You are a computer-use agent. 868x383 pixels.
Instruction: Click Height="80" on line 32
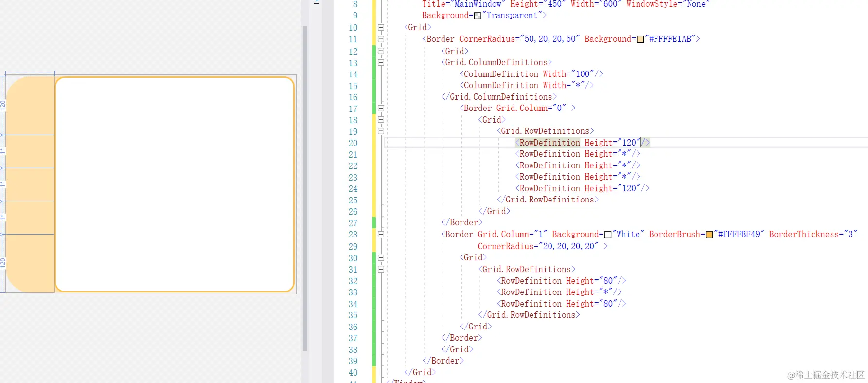tap(592, 281)
